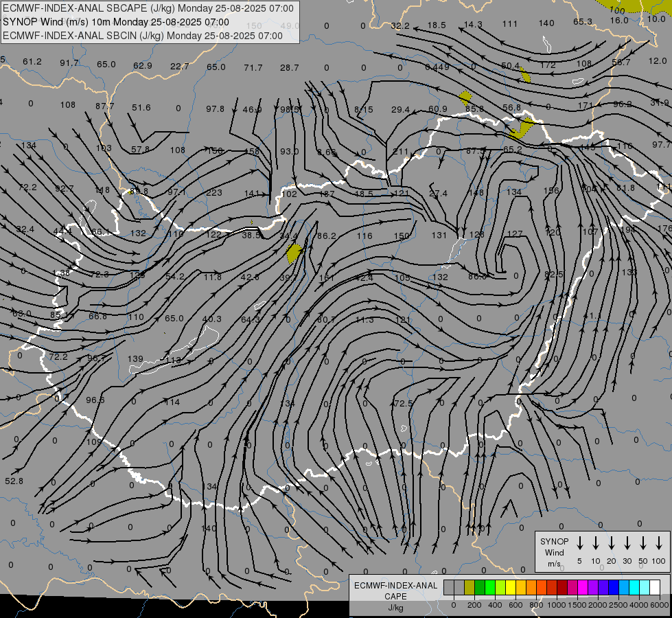Click the grid value 127 on the map

click(514, 233)
